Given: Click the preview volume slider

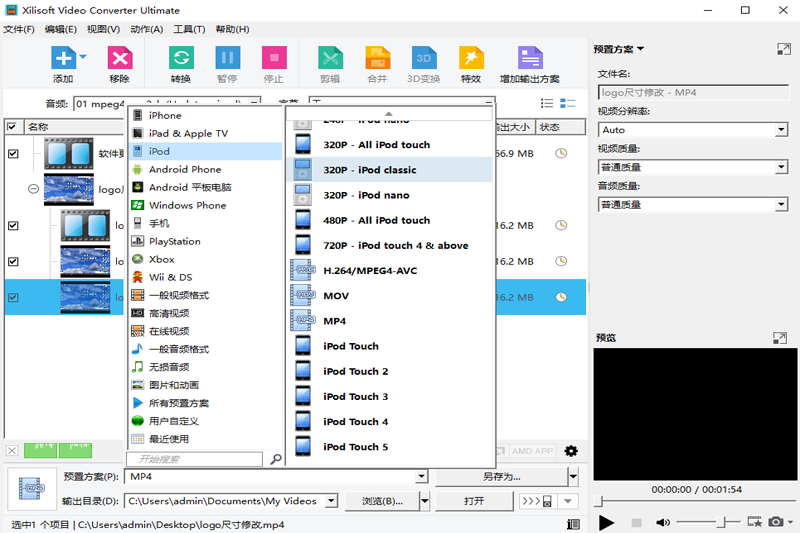Looking at the screenshot, I should click(x=708, y=522).
